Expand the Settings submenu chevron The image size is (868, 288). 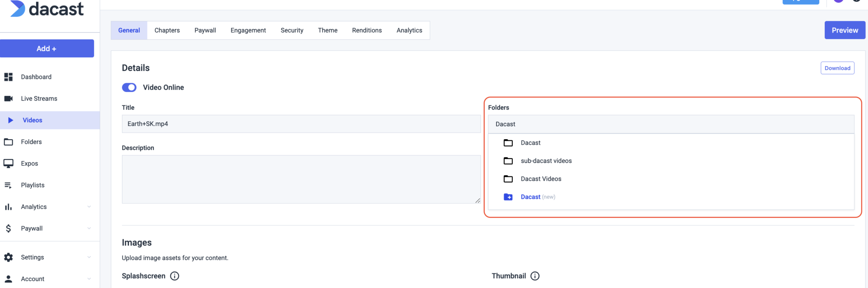89,257
